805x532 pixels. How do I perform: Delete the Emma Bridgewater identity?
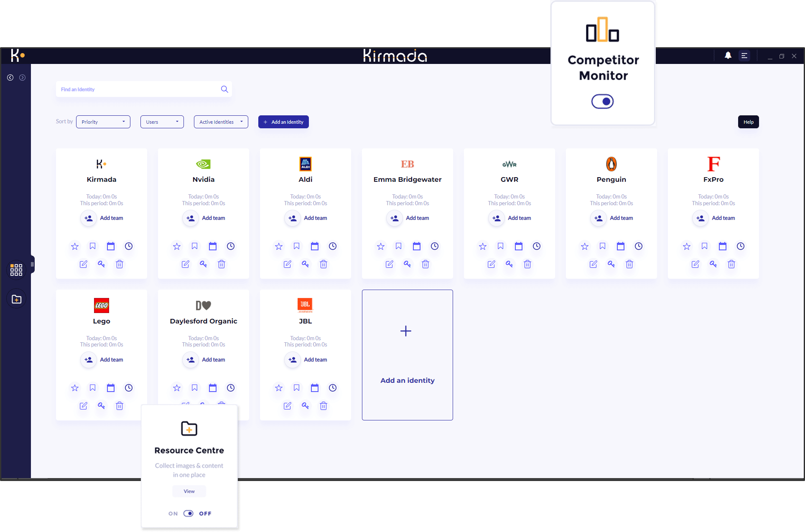pyautogui.click(x=425, y=264)
